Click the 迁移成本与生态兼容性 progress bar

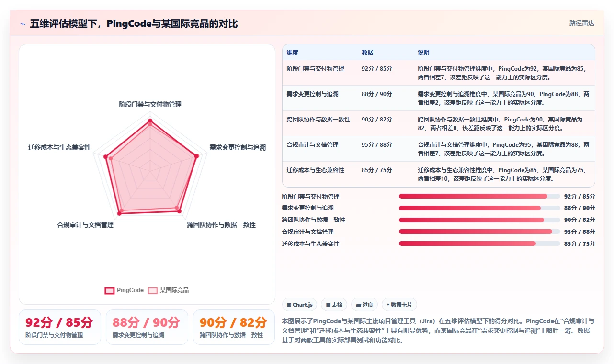click(x=479, y=243)
